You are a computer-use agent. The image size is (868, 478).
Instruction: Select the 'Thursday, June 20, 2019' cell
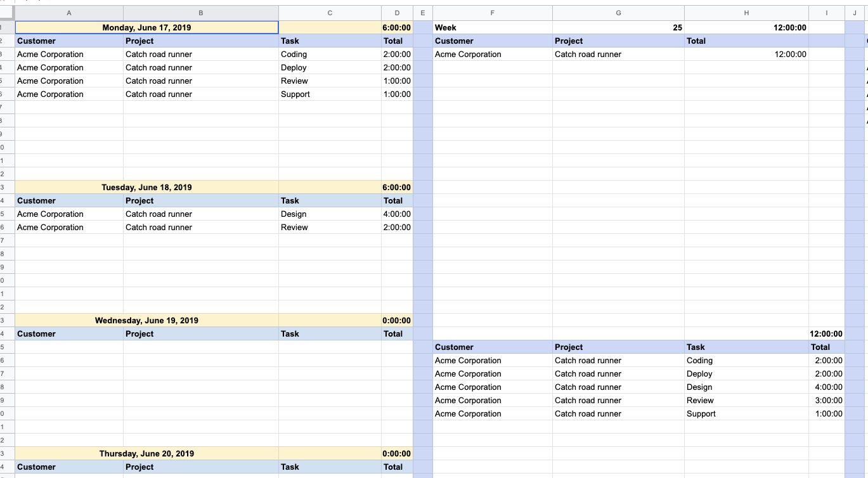[x=146, y=454]
